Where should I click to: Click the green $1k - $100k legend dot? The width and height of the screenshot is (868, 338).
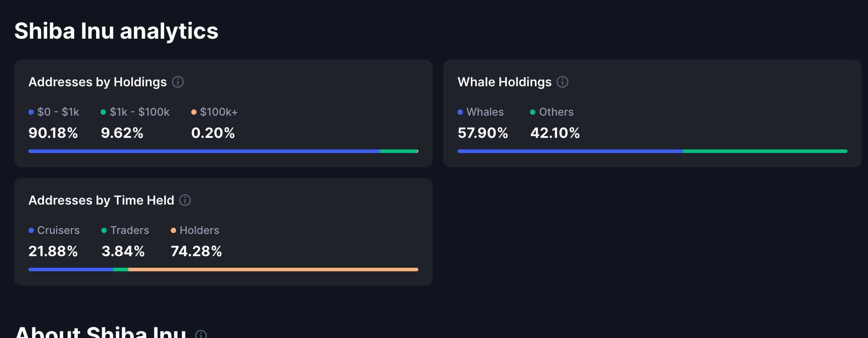coord(103,112)
